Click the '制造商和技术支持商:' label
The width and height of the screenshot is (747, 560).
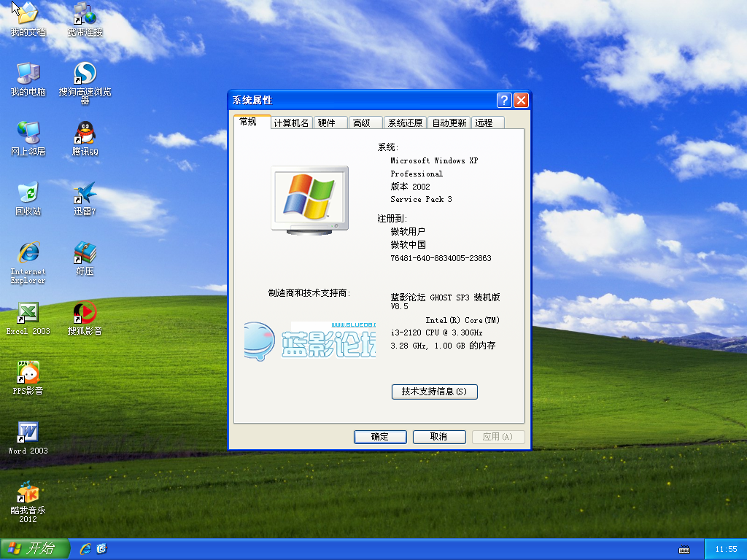[309, 293]
